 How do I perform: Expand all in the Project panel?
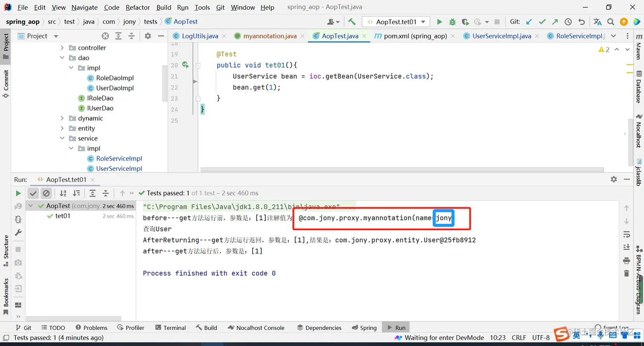118,36
